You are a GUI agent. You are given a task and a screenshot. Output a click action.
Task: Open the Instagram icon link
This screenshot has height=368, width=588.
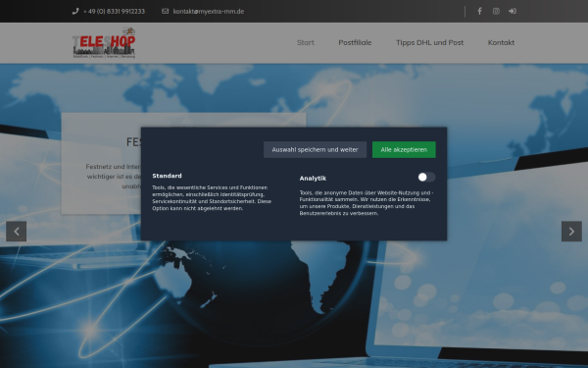pyautogui.click(x=496, y=11)
